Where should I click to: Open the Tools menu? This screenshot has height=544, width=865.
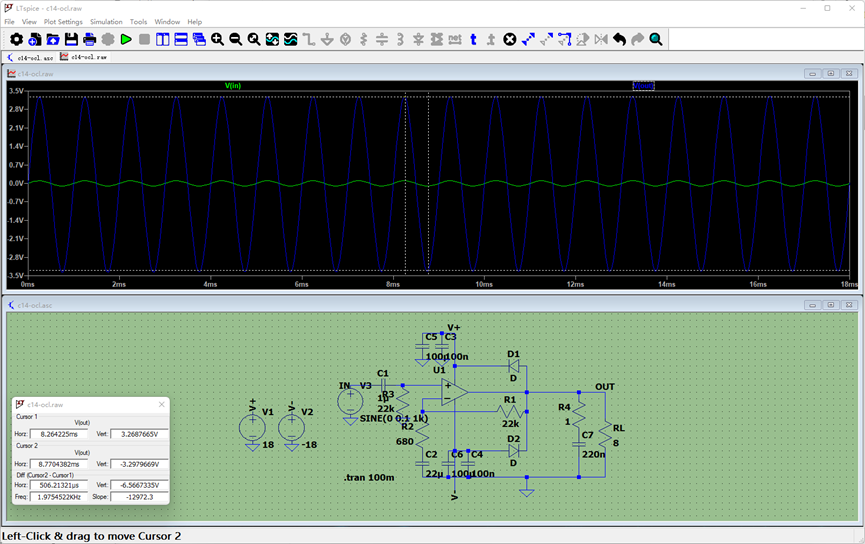tap(138, 22)
